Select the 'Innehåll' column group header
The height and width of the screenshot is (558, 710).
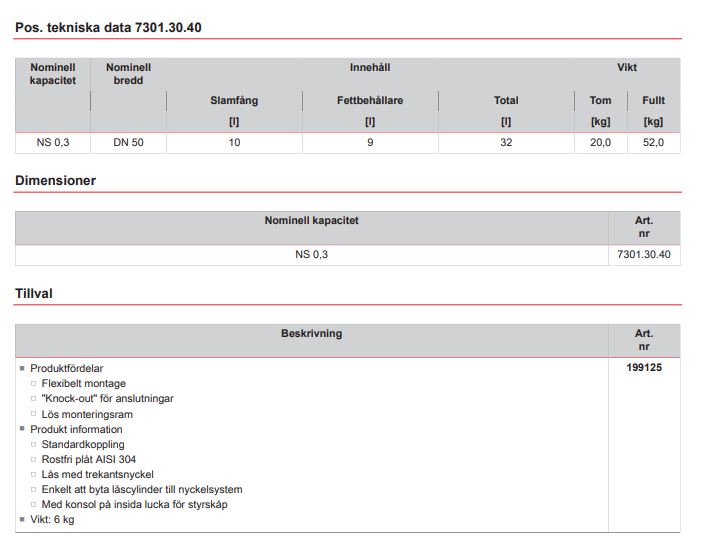click(369, 68)
